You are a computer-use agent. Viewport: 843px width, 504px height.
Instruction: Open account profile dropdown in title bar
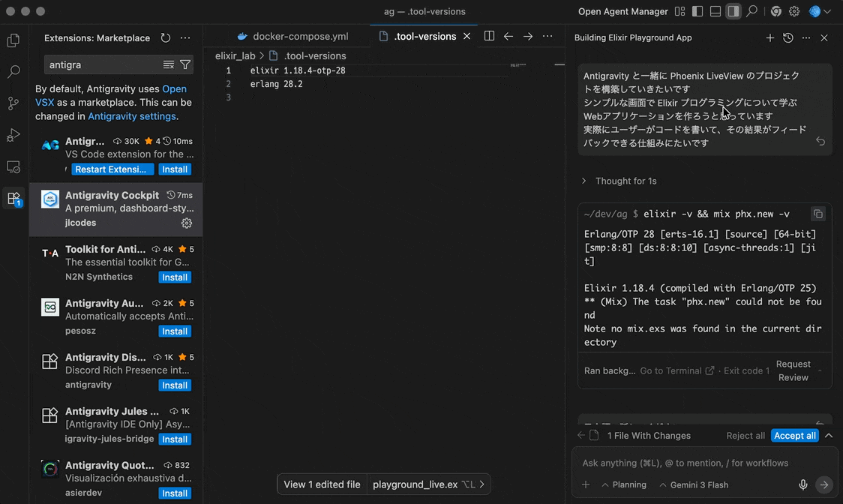pos(820,11)
